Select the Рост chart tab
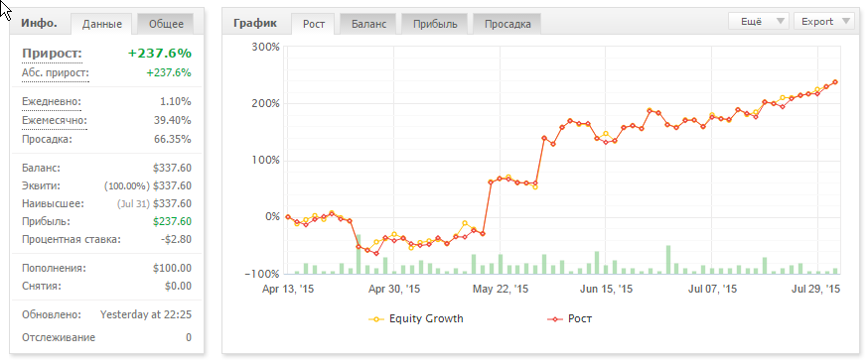Screen dimensions: 868x362 (313, 24)
